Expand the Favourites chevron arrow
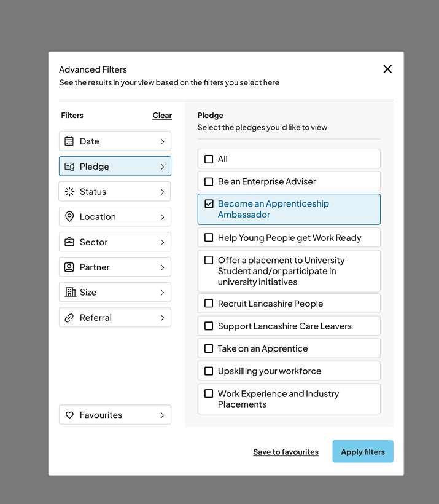Screen dimensions: 439x504 pyautogui.click(x=162, y=415)
